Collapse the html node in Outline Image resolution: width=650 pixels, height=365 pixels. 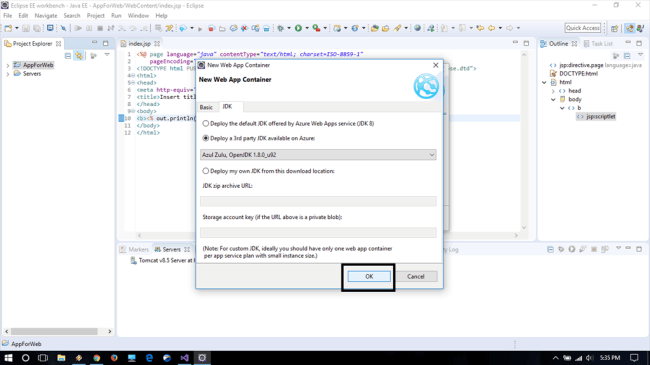(544, 82)
